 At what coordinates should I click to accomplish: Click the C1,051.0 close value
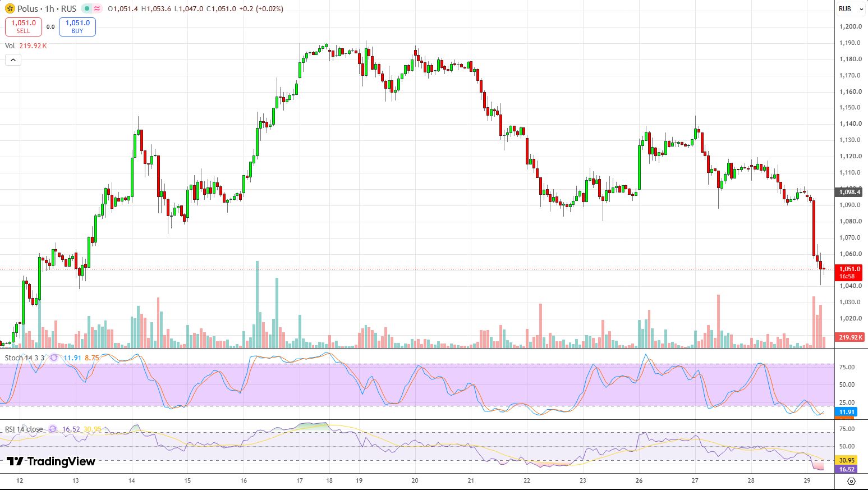pos(221,8)
